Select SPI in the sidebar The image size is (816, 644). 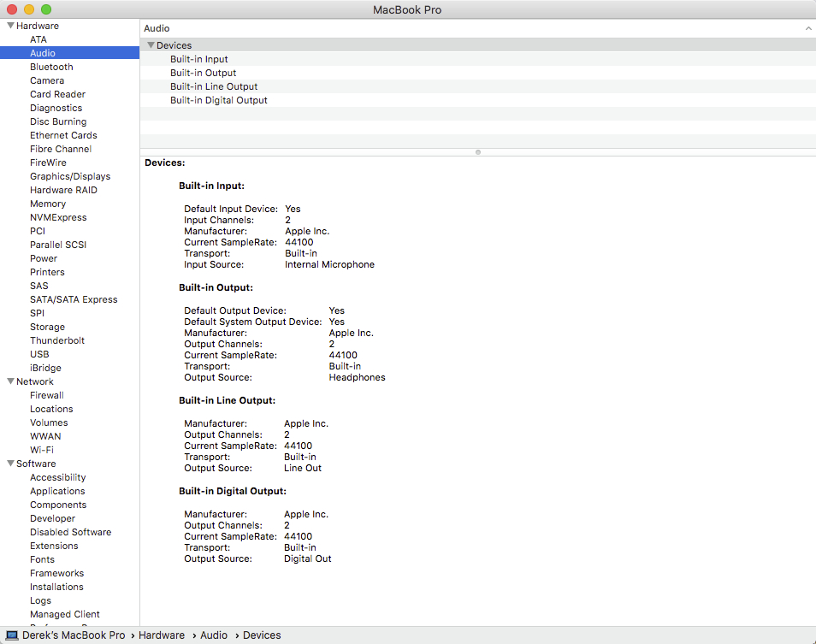38,313
